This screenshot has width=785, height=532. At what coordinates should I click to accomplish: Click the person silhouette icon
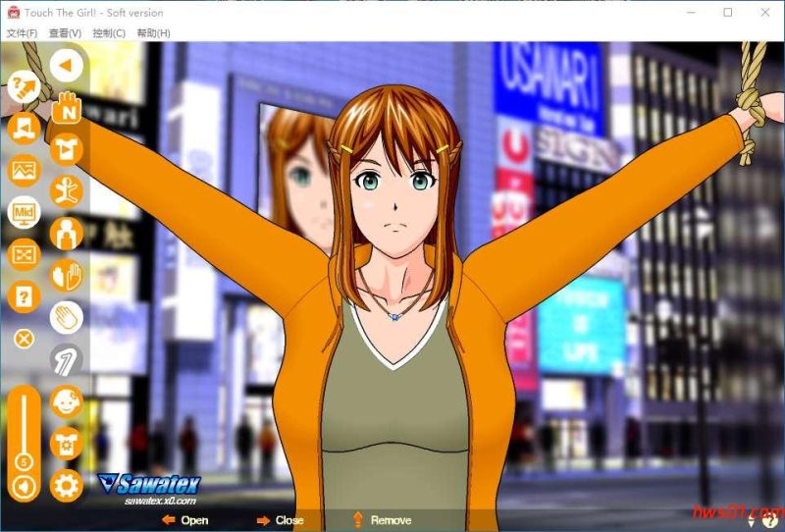pos(67,234)
